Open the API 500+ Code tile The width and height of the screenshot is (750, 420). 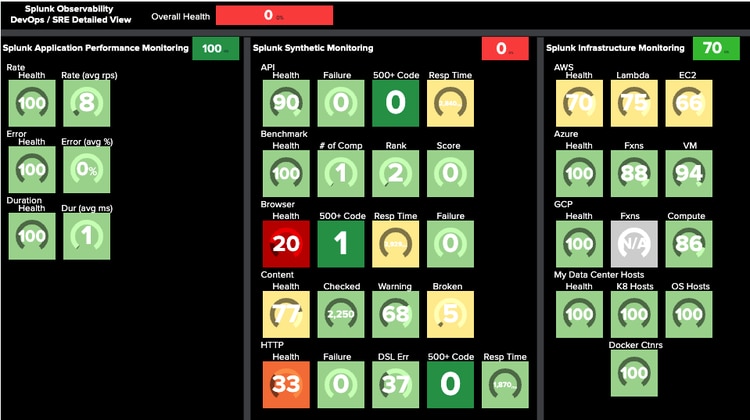(x=394, y=104)
